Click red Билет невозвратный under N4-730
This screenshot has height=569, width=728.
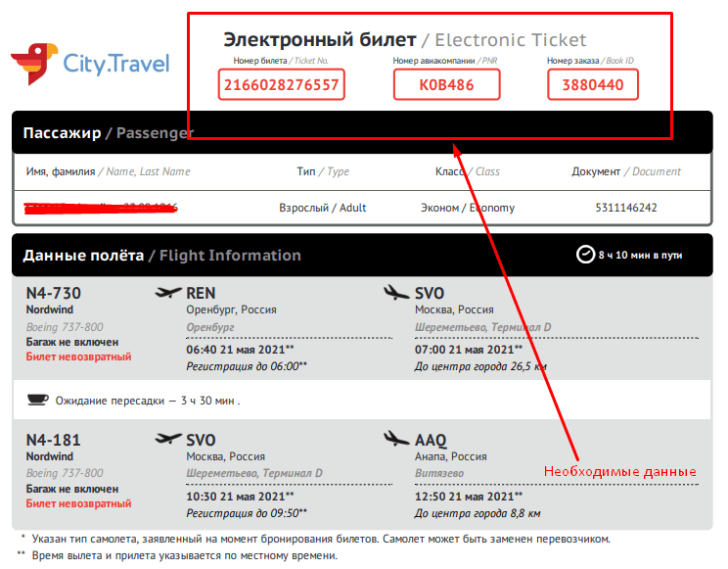point(78,356)
